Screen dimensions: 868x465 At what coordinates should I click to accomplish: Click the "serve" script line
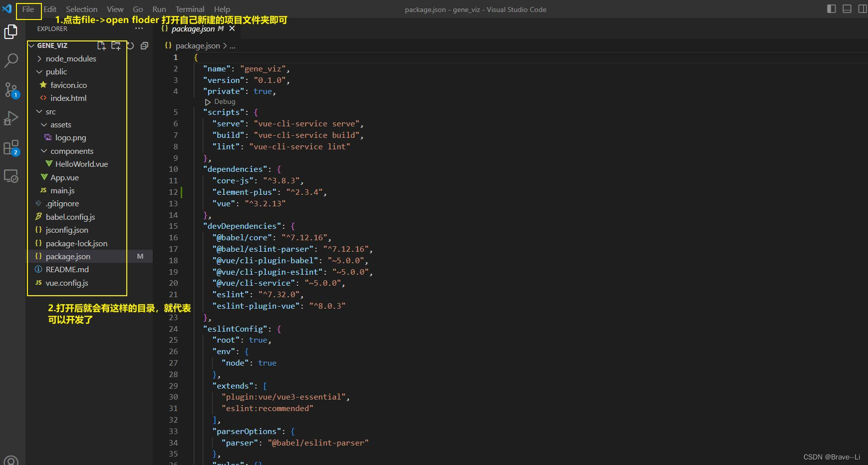[288, 124]
